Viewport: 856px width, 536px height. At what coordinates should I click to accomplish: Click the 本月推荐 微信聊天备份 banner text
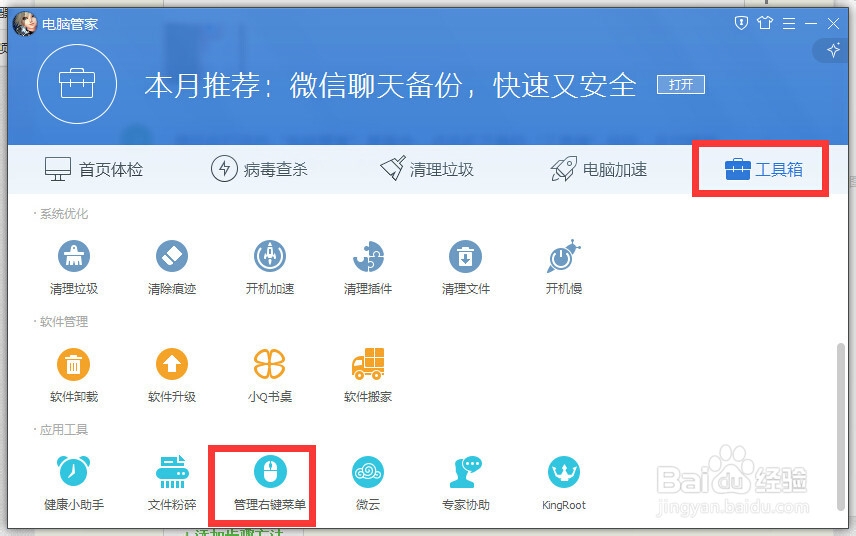point(390,86)
